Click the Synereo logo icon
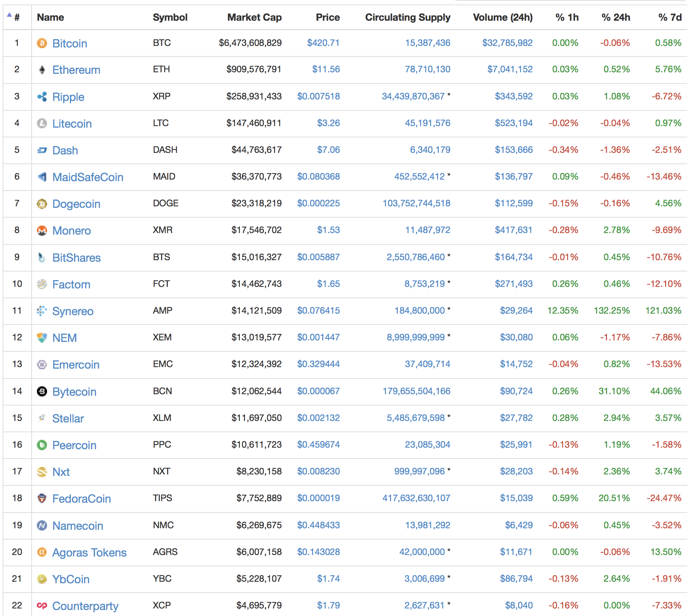The height and width of the screenshot is (616, 691). pyautogui.click(x=42, y=311)
